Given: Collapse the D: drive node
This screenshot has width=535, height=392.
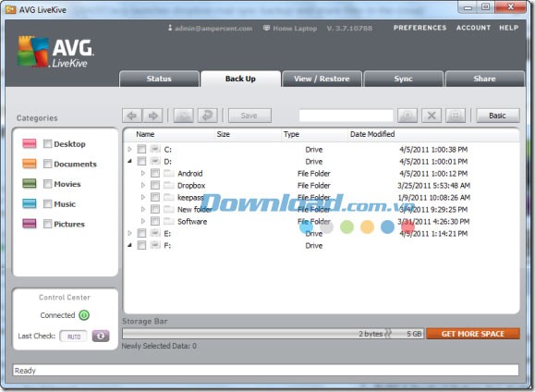Looking at the screenshot, I should click(x=129, y=161).
